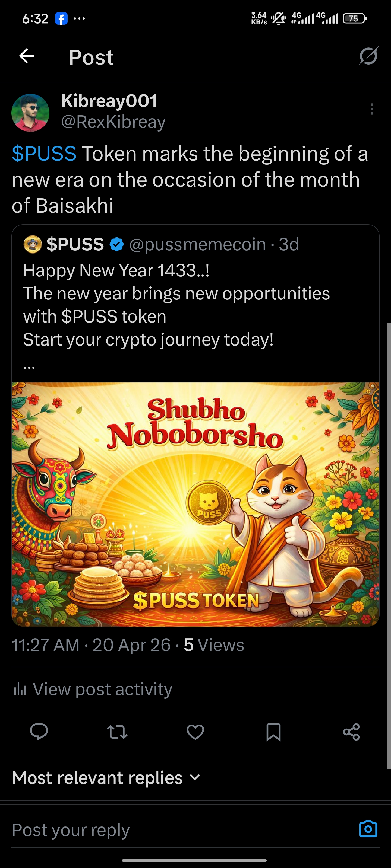Open the share icon
The height and width of the screenshot is (868, 391).
coord(352,732)
